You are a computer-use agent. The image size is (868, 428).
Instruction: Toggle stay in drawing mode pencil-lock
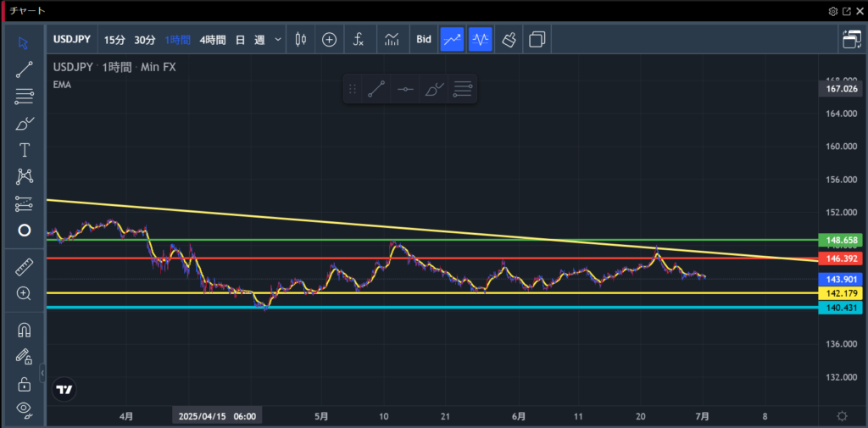24,357
